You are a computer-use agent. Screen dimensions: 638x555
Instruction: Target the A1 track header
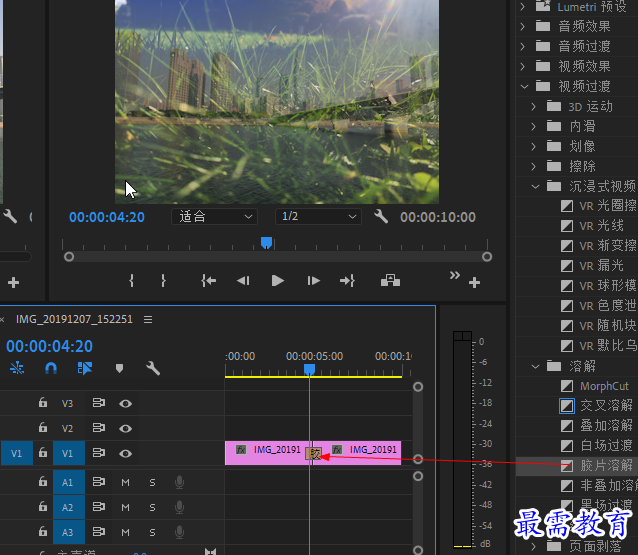[69, 483]
